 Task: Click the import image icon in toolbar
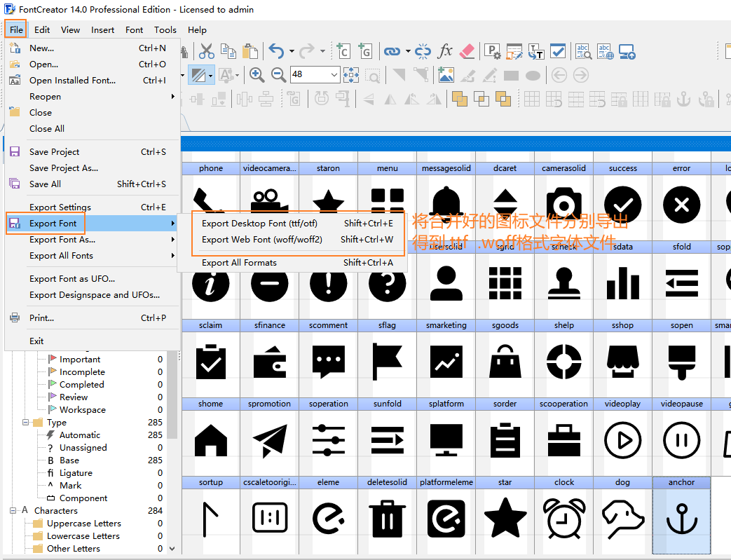[445, 74]
